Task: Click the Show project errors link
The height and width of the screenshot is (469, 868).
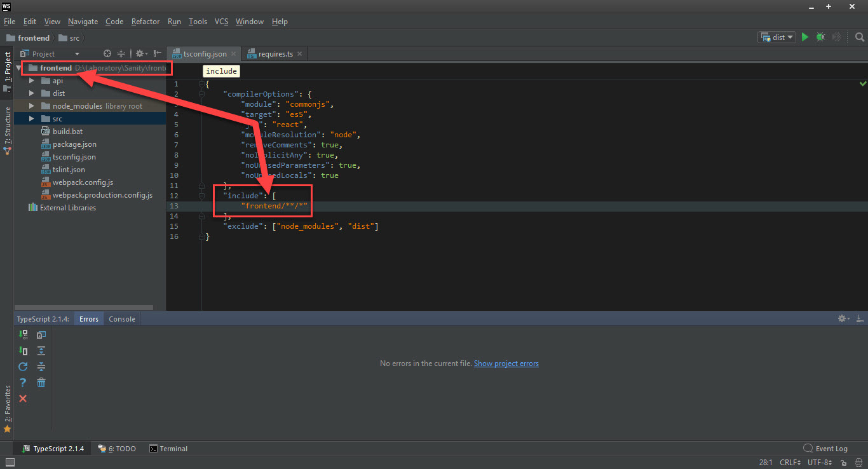Action: point(506,364)
